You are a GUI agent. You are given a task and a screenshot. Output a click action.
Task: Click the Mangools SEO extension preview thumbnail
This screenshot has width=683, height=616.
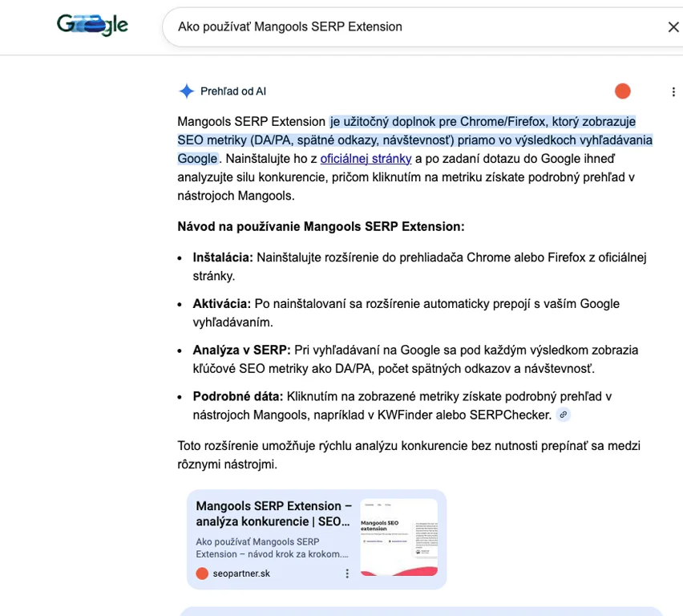pos(398,537)
